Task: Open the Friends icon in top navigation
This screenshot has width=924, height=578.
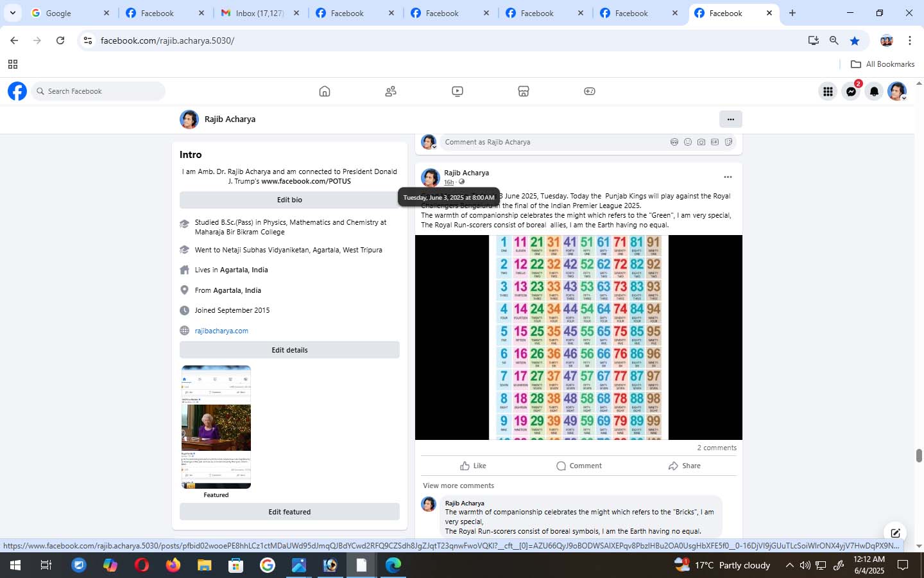Action: (x=391, y=91)
